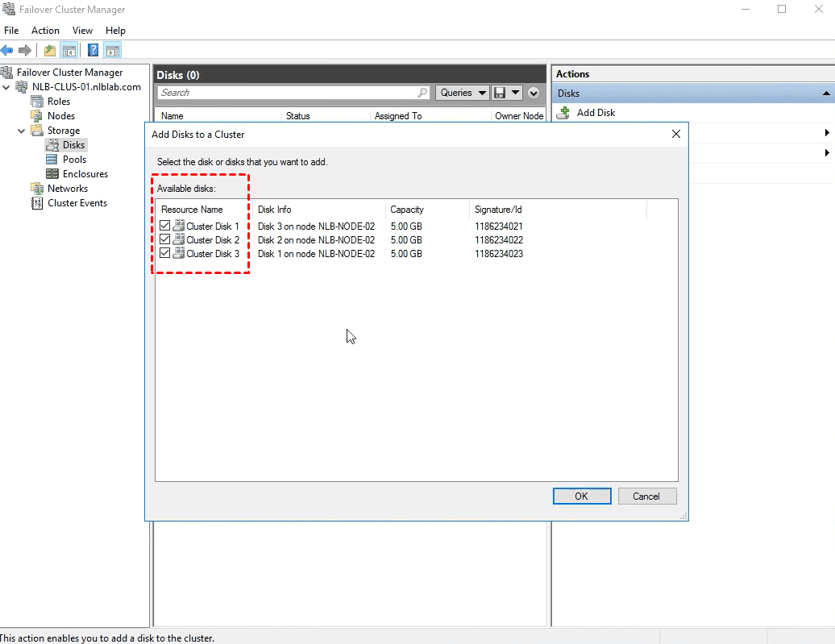Click the Status column header in Disks list
The image size is (835, 644).
point(297,116)
